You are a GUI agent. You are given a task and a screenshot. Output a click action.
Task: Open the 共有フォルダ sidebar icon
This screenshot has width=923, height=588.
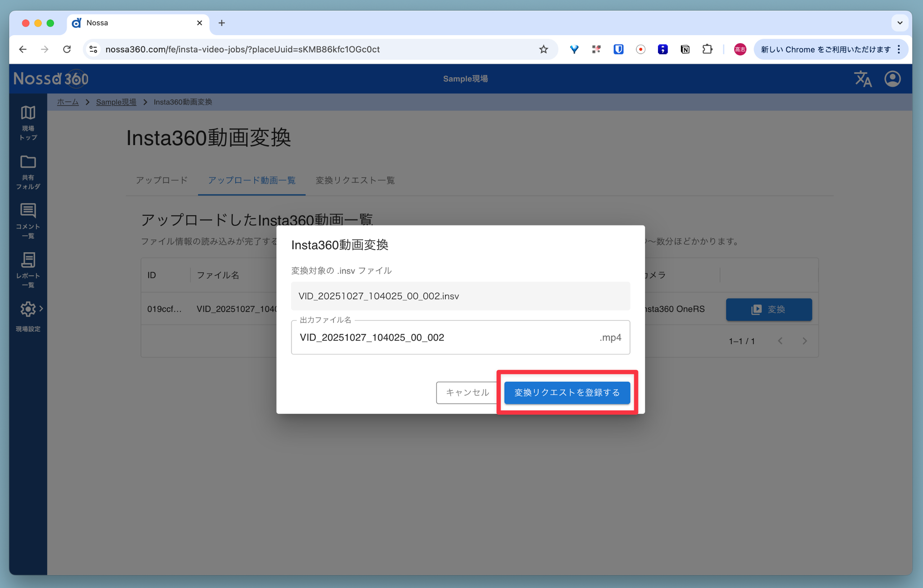(28, 162)
